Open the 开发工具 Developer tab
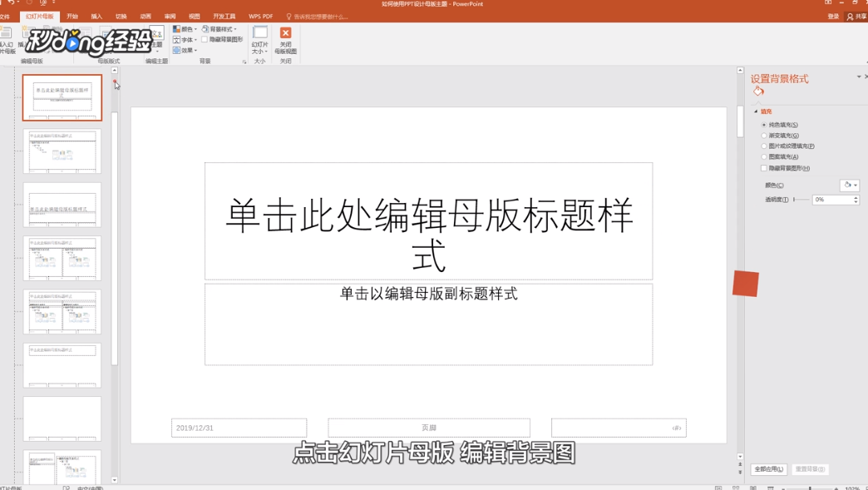The image size is (868, 490). click(224, 17)
